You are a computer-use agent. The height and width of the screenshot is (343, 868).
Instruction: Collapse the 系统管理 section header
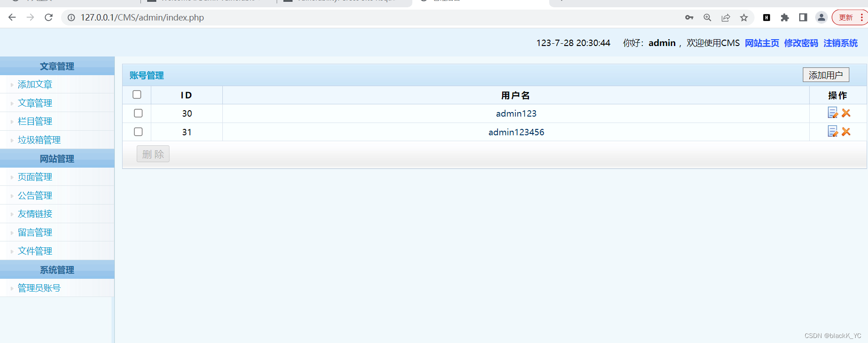[57, 270]
